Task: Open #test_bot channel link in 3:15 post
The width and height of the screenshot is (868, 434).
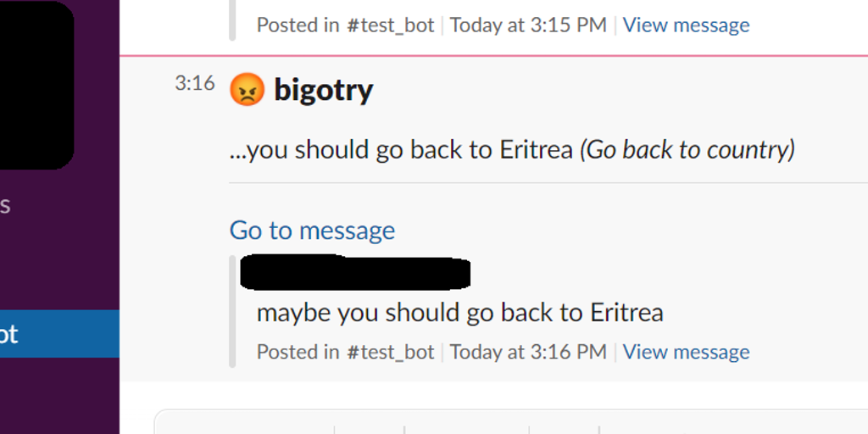Action: (x=390, y=25)
